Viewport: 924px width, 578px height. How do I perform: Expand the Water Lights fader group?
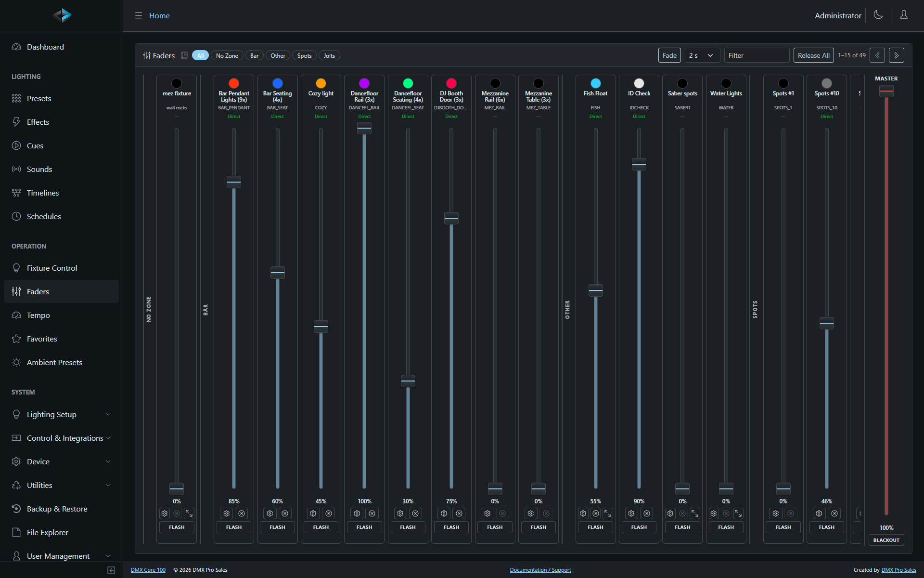pyautogui.click(x=738, y=513)
